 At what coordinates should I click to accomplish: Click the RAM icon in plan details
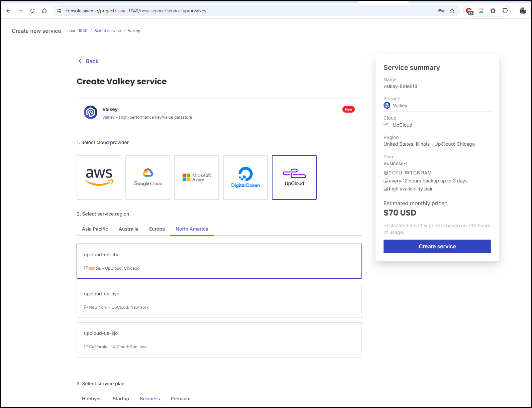click(407, 173)
